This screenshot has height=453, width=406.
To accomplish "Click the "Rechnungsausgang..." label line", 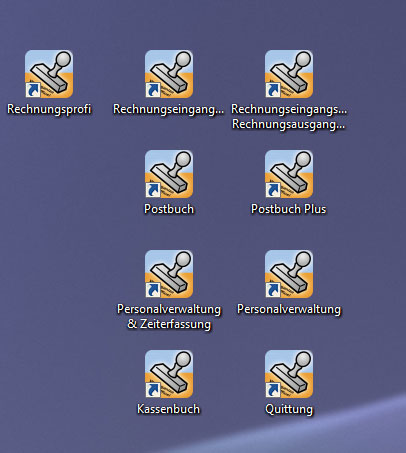I will [x=289, y=124].
